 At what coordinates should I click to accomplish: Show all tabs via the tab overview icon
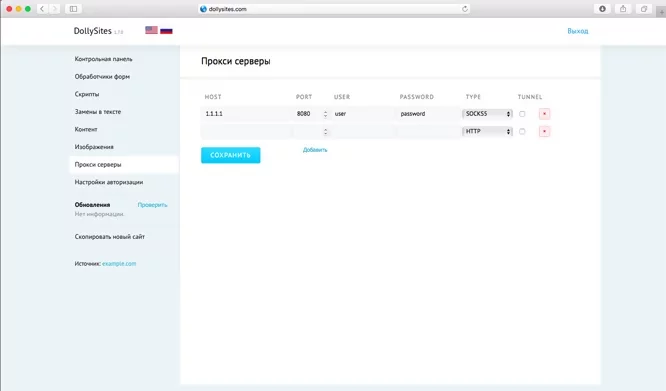click(x=644, y=8)
